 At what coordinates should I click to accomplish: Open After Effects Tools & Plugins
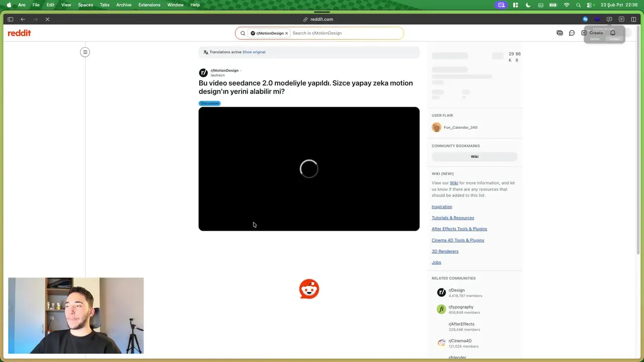click(x=459, y=229)
